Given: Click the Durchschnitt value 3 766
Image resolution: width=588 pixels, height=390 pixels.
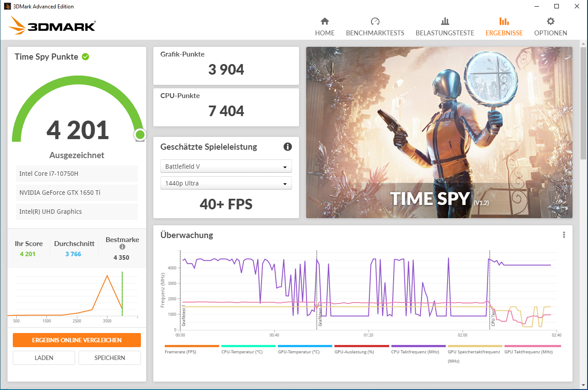Looking at the screenshot, I should pos(73,254).
